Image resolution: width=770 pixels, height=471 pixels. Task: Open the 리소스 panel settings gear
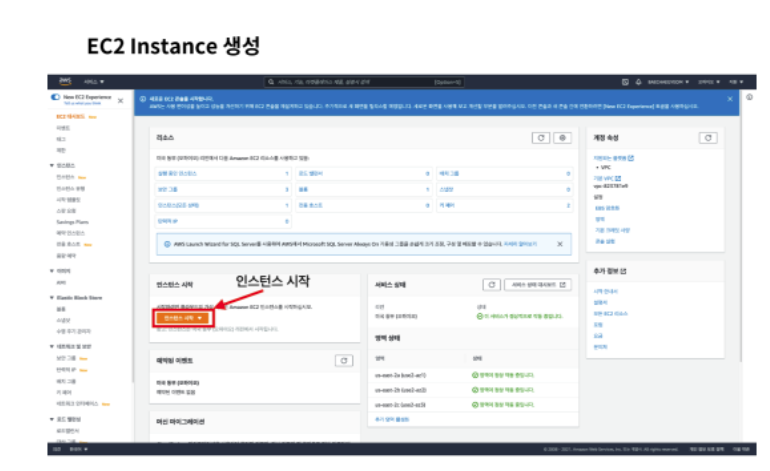tap(562, 138)
